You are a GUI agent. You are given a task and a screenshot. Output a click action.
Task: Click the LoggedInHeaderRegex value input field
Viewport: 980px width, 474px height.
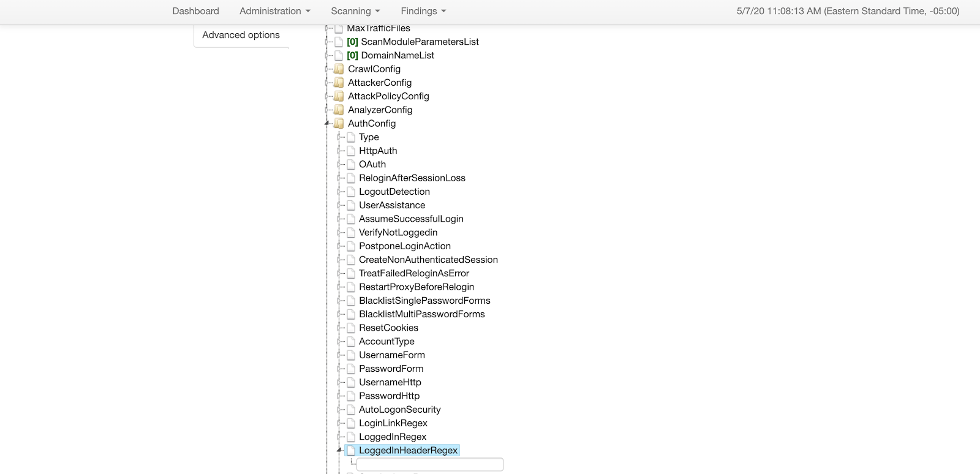[429, 465]
